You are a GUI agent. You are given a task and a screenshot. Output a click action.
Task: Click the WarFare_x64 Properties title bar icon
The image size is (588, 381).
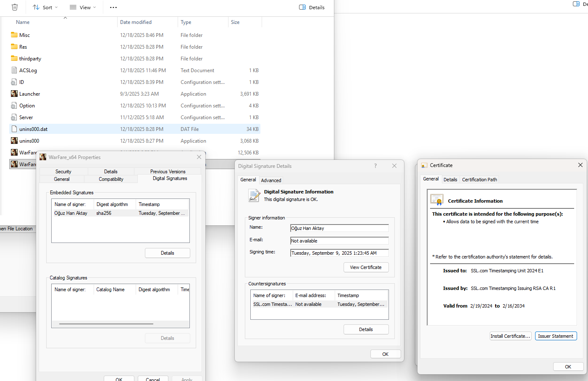[x=43, y=157]
